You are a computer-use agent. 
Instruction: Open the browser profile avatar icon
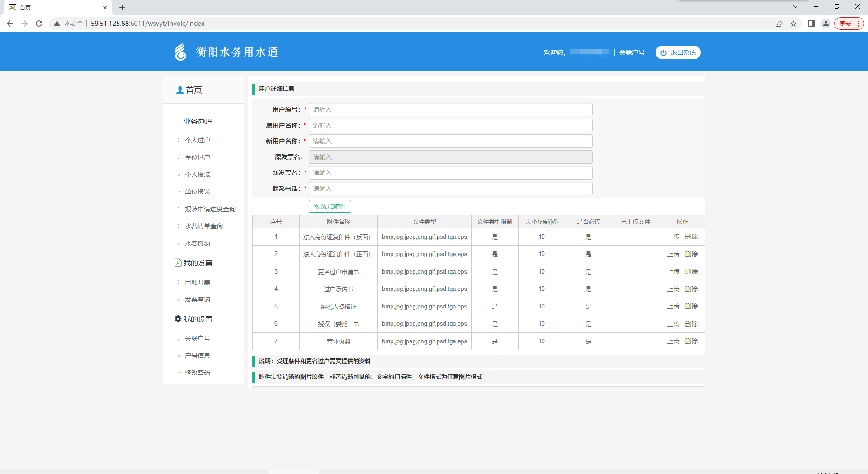[826, 24]
